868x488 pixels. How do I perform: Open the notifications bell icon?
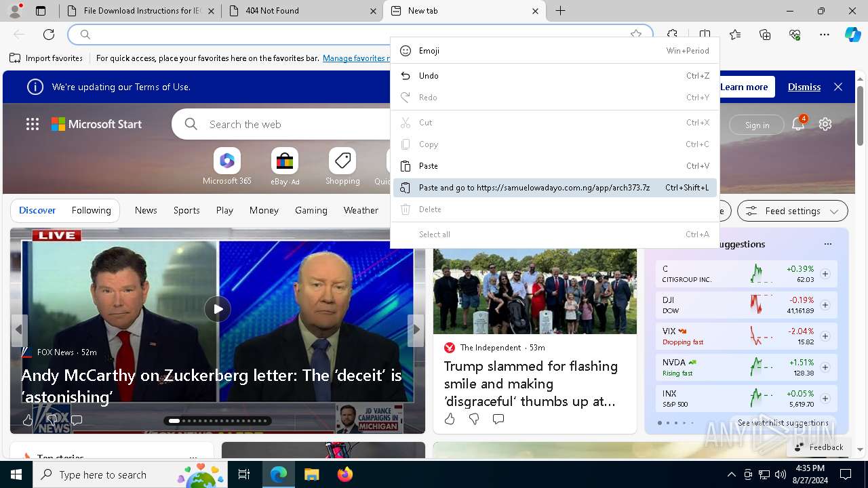coord(798,124)
